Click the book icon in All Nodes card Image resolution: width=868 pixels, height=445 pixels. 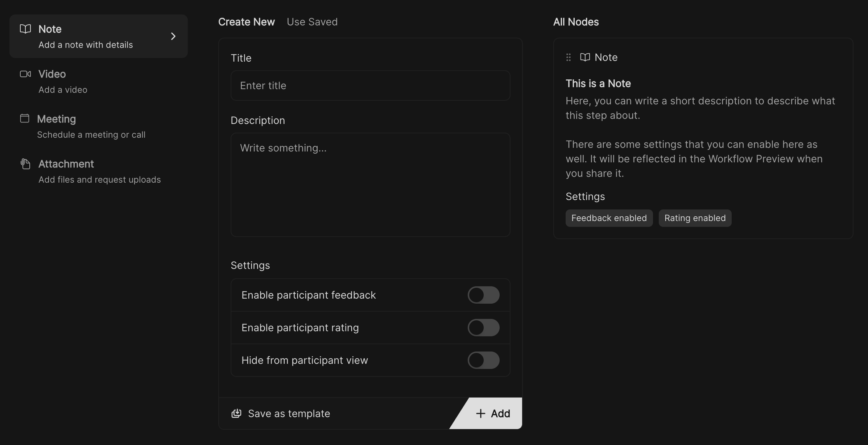pyautogui.click(x=585, y=57)
